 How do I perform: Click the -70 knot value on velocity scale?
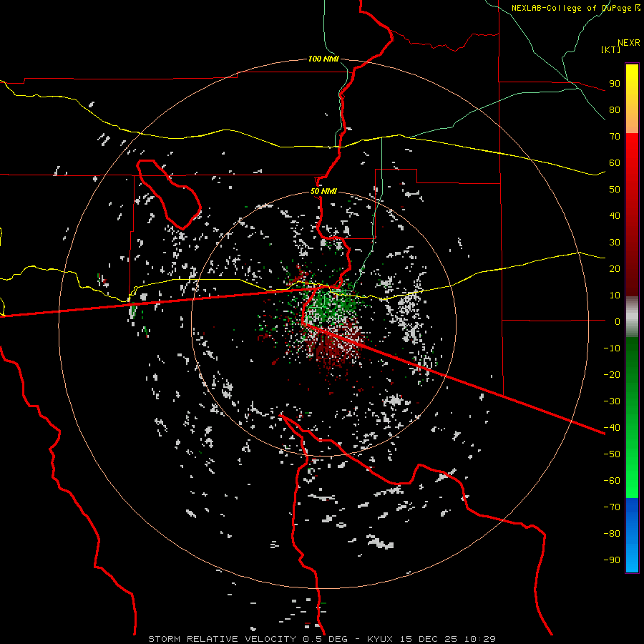[612, 507]
